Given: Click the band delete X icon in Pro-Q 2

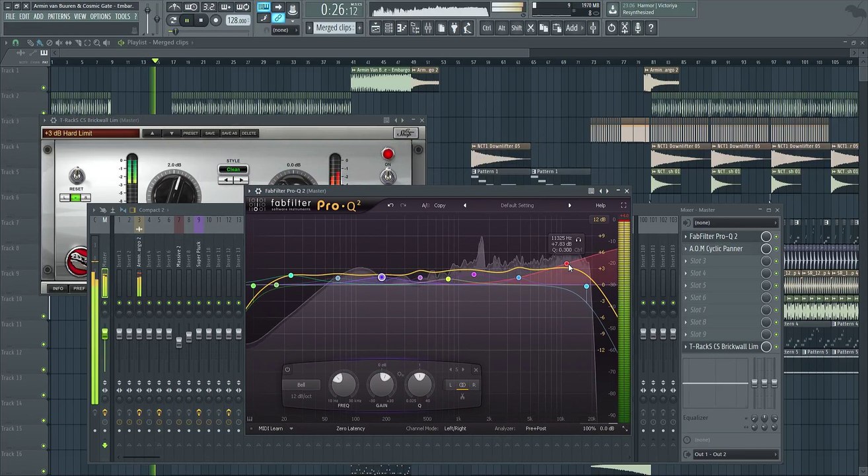Looking at the screenshot, I should point(476,370).
